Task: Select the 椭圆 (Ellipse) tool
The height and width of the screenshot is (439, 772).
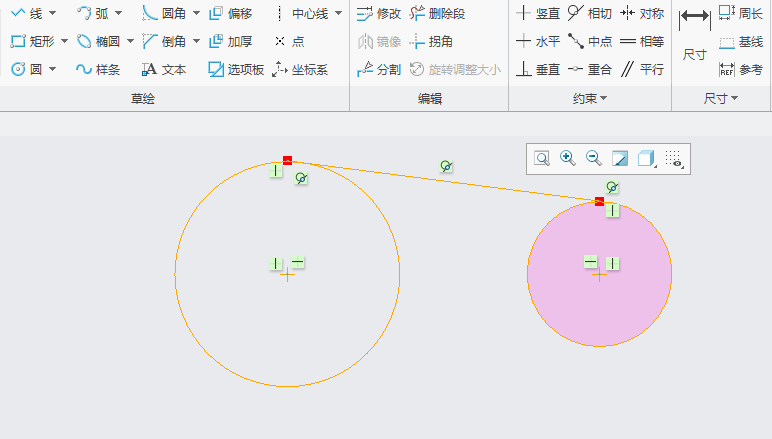Action: 98,41
